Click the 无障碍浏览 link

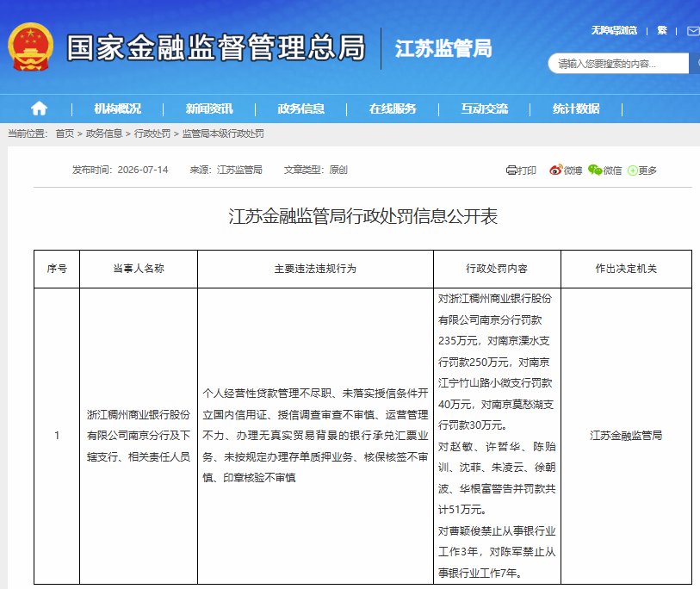[x=614, y=30]
